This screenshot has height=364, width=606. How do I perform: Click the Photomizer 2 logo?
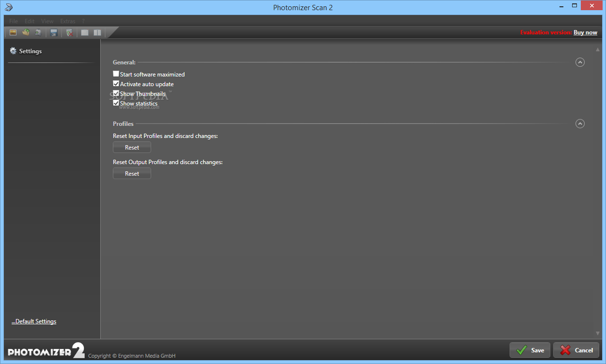tap(47, 350)
